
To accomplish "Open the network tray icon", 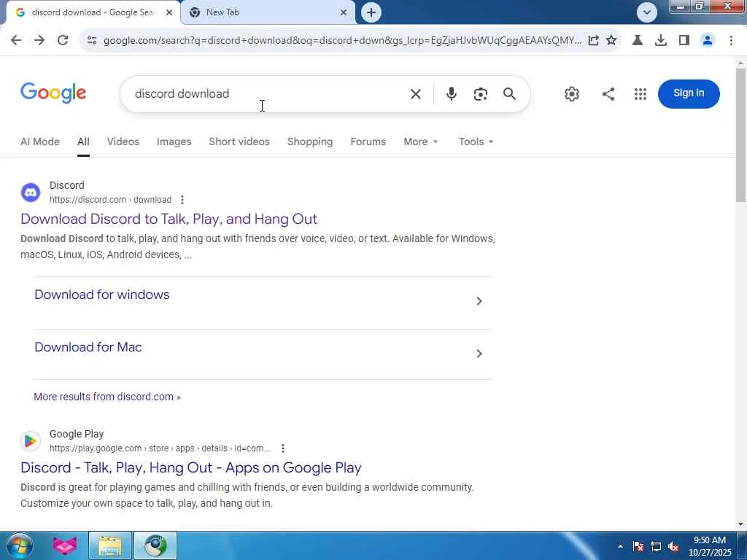I will (x=656, y=546).
